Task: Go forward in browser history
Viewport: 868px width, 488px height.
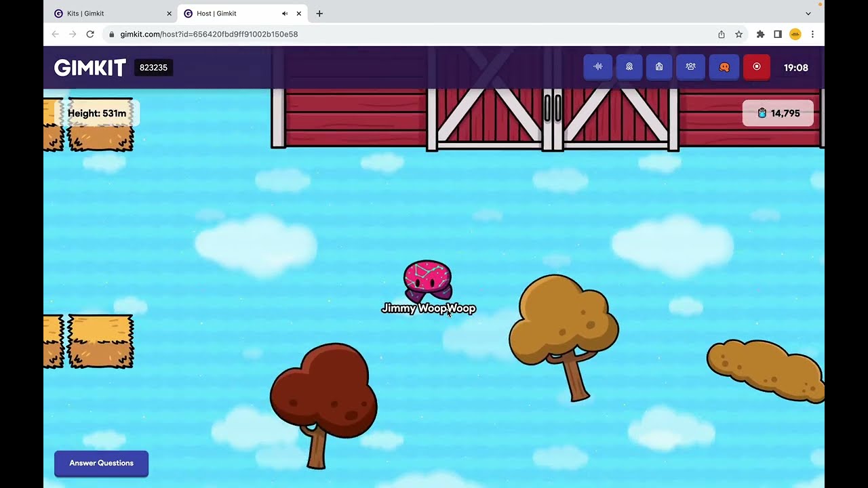Action: tap(73, 34)
